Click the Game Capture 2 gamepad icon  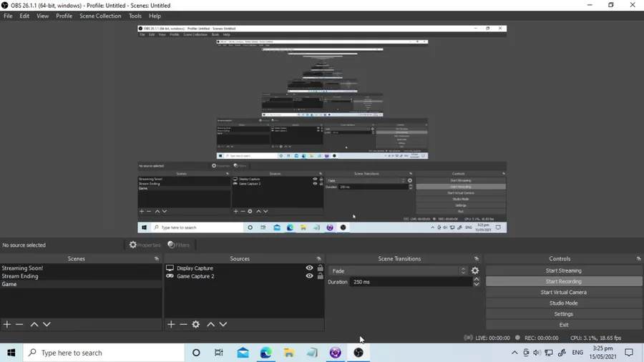tap(170, 276)
